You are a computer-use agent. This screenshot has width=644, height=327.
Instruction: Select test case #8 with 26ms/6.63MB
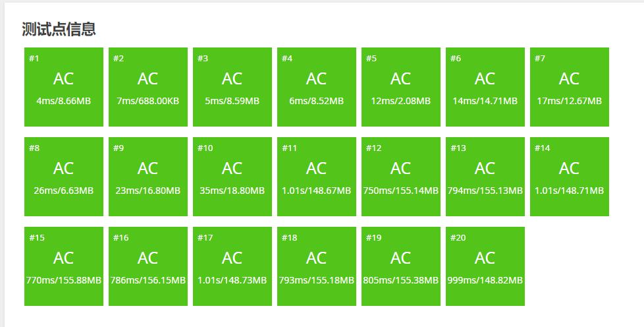coord(64,177)
